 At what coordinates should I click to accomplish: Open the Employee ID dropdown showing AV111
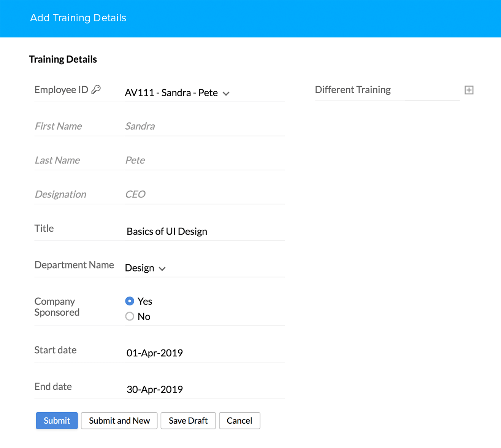(177, 93)
